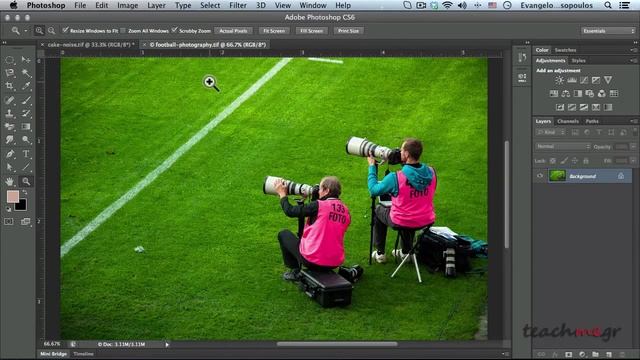Open the Opacity slider dropdown arrow
This screenshot has height=360, width=640.
[633, 147]
